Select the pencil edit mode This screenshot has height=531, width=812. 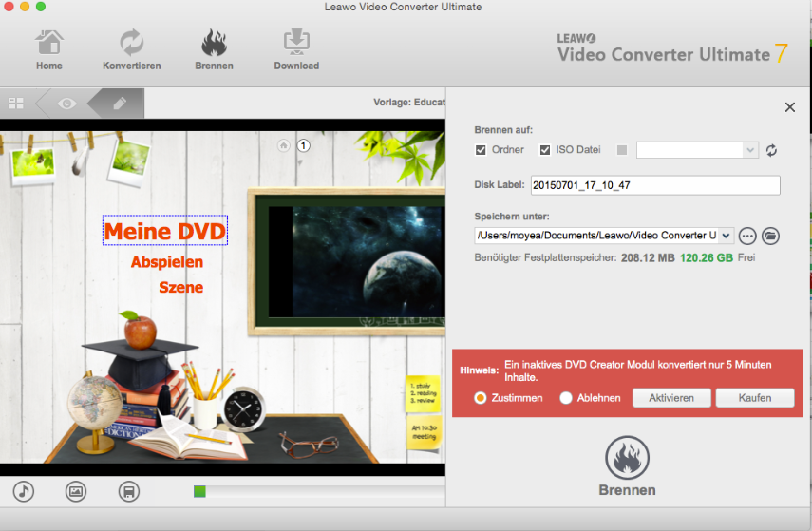click(119, 104)
